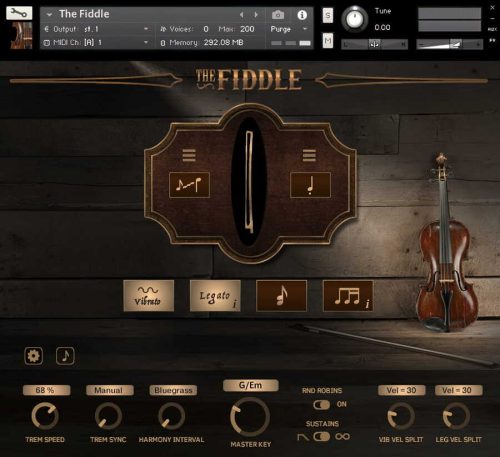Open the music note page icon
Image resolution: width=500 pixels, height=457 pixels.
point(65,356)
